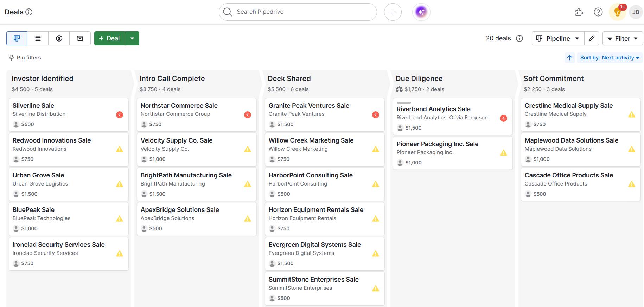The height and width of the screenshot is (307, 644).
Task: Select the ApexBridge Solutions Sale card
Action: point(197,219)
